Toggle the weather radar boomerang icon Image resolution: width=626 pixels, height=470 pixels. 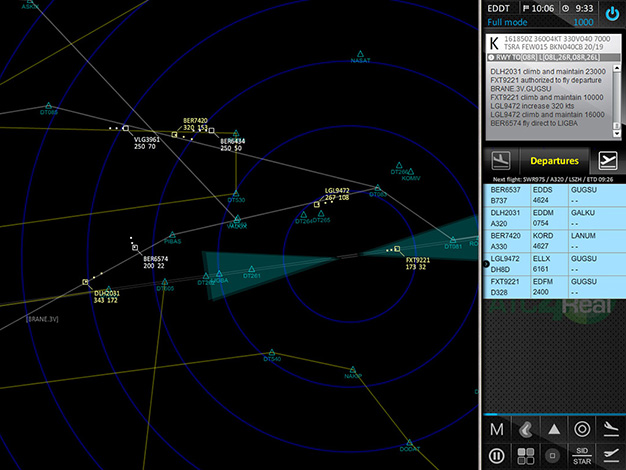click(x=525, y=429)
